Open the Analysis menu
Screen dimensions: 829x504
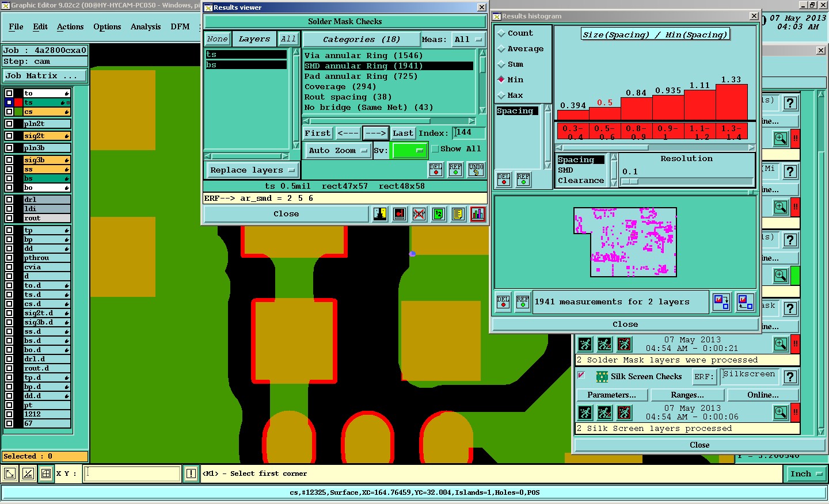146,27
